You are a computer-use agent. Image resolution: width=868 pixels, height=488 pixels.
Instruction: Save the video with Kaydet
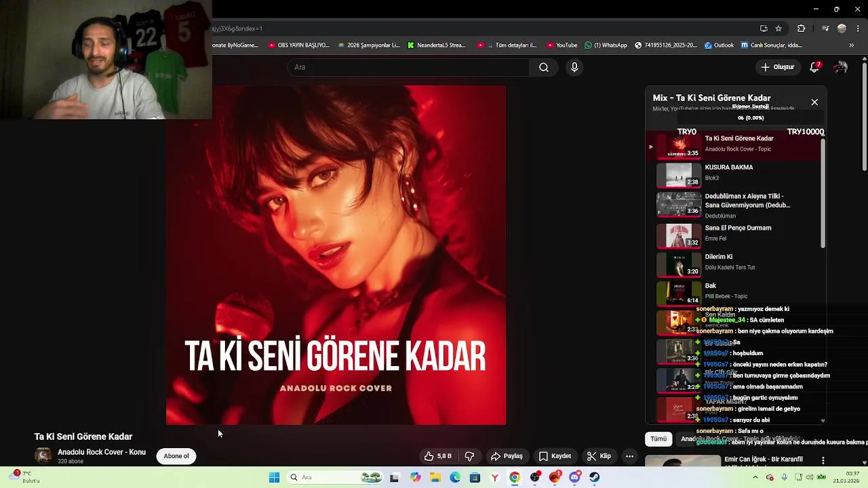(x=555, y=456)
